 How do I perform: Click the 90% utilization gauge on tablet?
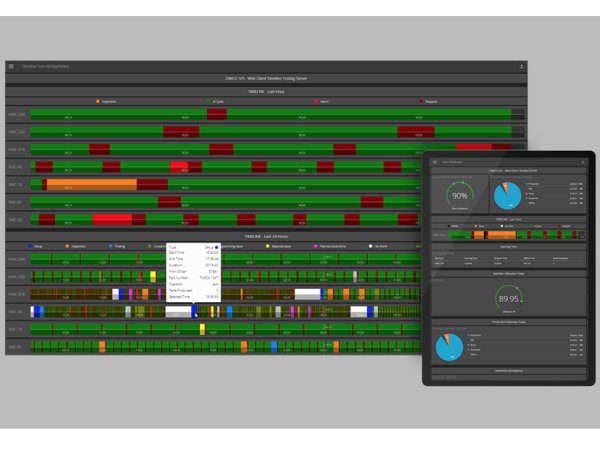point(461,196)
